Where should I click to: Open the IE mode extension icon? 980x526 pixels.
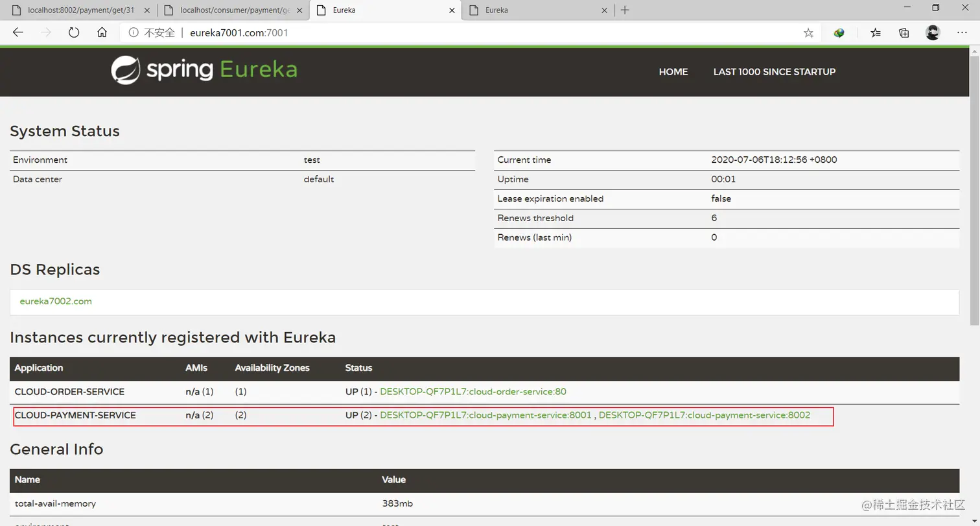pos(839,33)
